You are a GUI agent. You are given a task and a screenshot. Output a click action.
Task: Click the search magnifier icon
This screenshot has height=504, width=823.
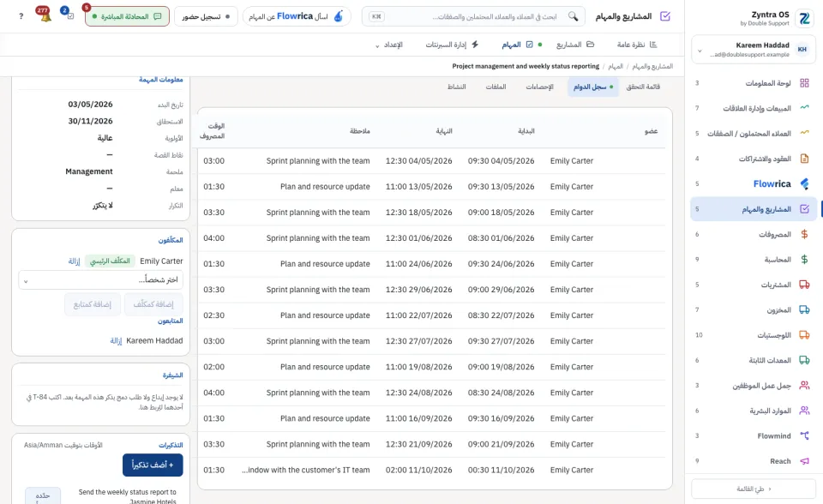tap(573, 16)
